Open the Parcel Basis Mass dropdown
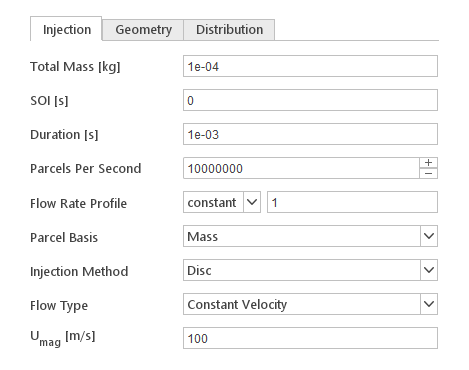 tap(310, 236)
